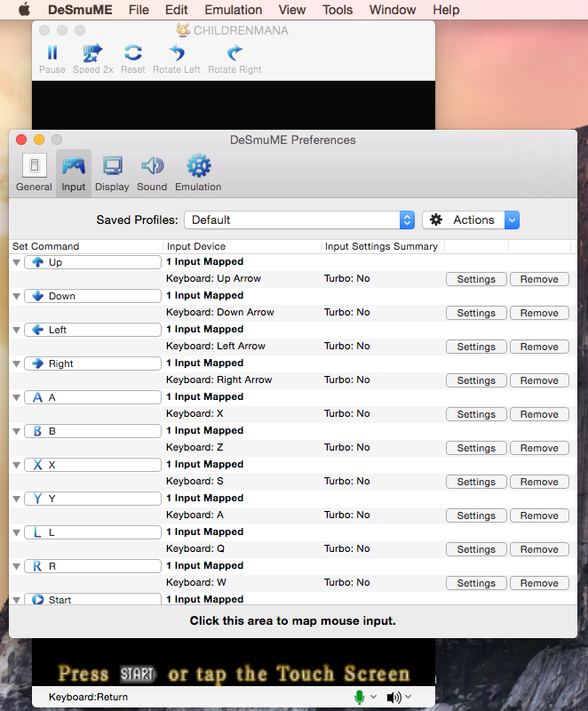
Task: Collapse the R command row
Action: (16, 567)
